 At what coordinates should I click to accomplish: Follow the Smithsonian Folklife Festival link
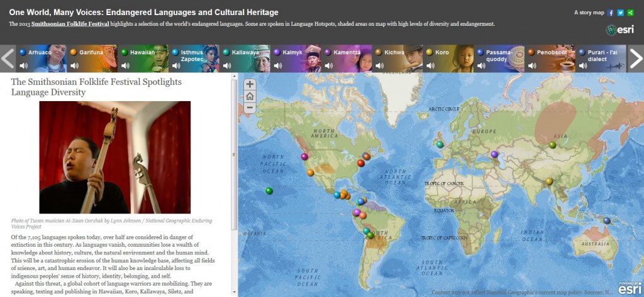pyautogui.click(x=70, y=24)
